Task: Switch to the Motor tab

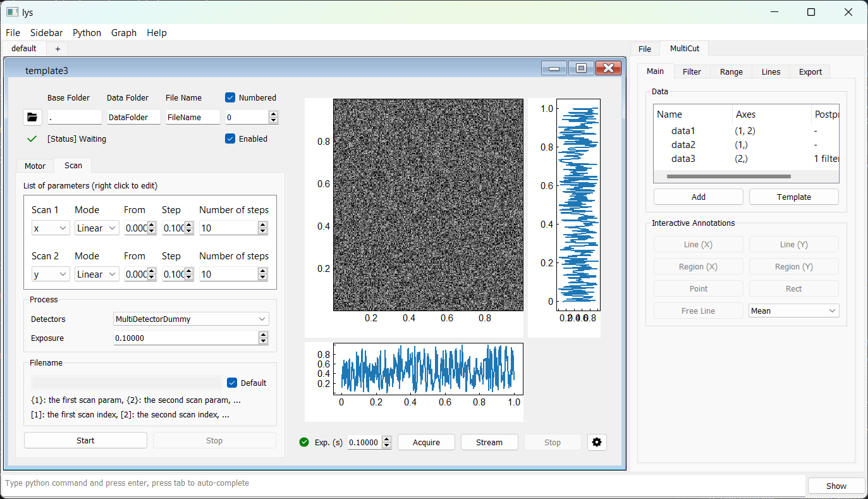Action: coord(35,166)
